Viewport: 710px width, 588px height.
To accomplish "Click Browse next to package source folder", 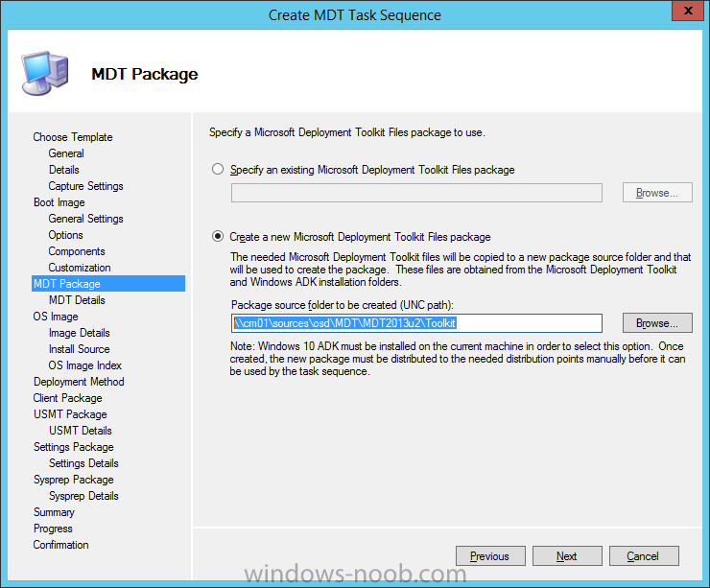I will (x=657, y=322).
